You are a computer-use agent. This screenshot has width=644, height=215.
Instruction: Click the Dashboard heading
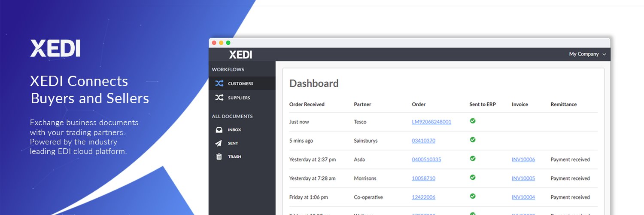point(314,83)
